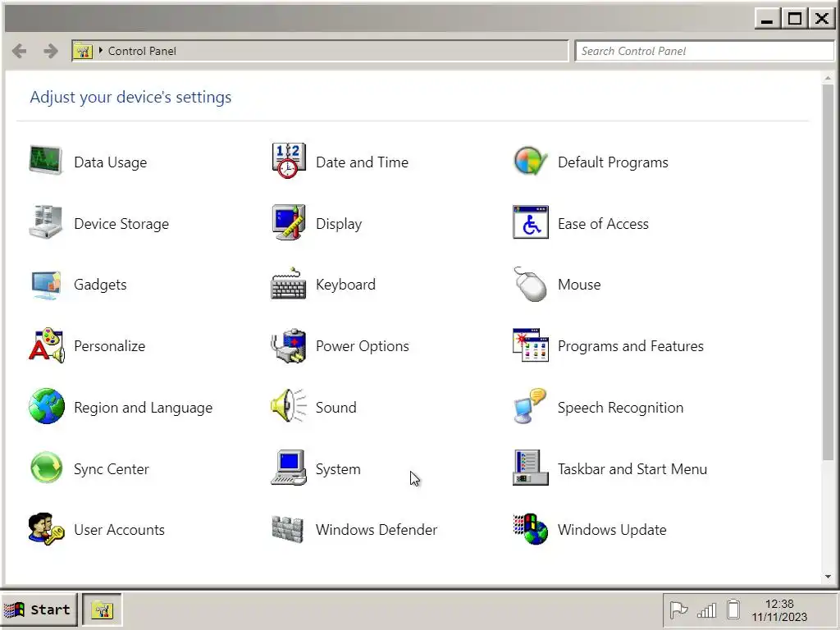Click the Device Storage label
This screenshot has height=630, width=840.
121,224
